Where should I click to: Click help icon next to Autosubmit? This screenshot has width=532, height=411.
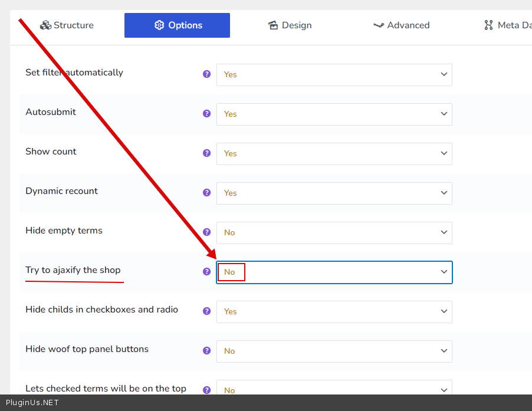point(206,114)
